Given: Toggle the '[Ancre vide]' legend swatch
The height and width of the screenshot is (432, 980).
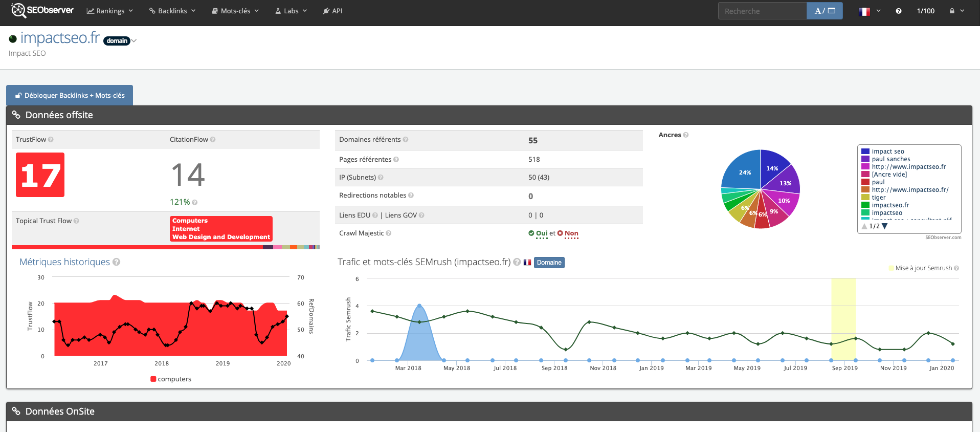Looking at the screenshot, I should (x=865, y=174).
